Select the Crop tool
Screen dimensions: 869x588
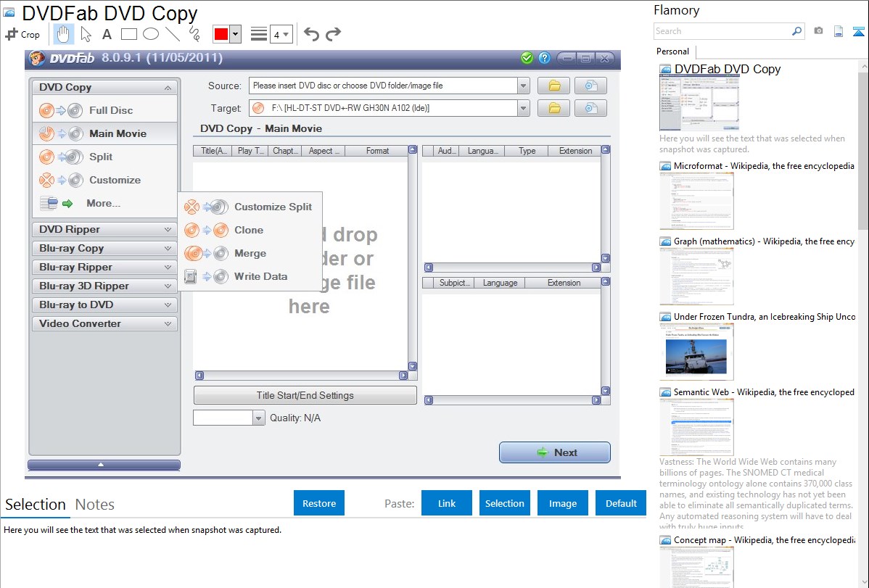coord(22,34)
